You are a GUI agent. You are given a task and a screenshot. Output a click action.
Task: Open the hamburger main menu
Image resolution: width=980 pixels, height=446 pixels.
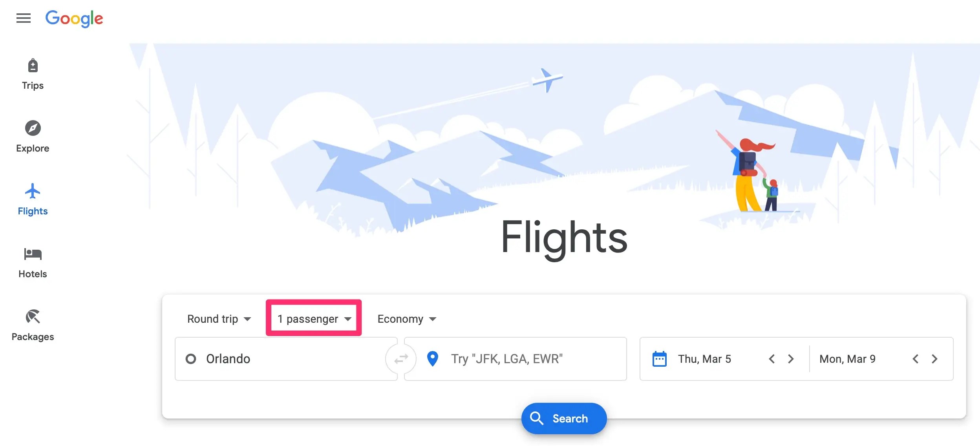coord(24,18)
